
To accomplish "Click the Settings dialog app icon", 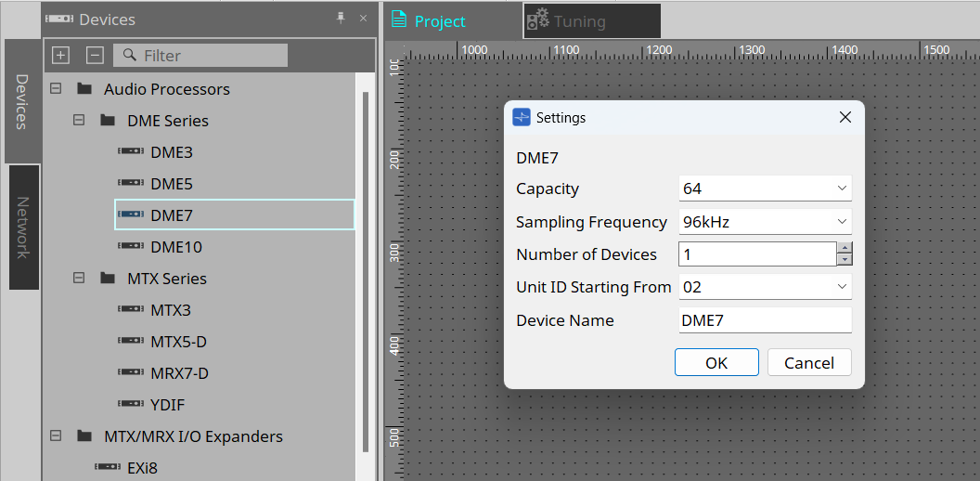I will pos(522,117).
